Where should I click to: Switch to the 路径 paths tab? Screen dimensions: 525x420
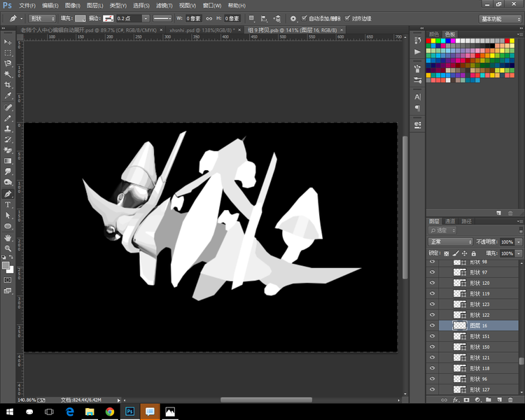[x=466, y=221]
